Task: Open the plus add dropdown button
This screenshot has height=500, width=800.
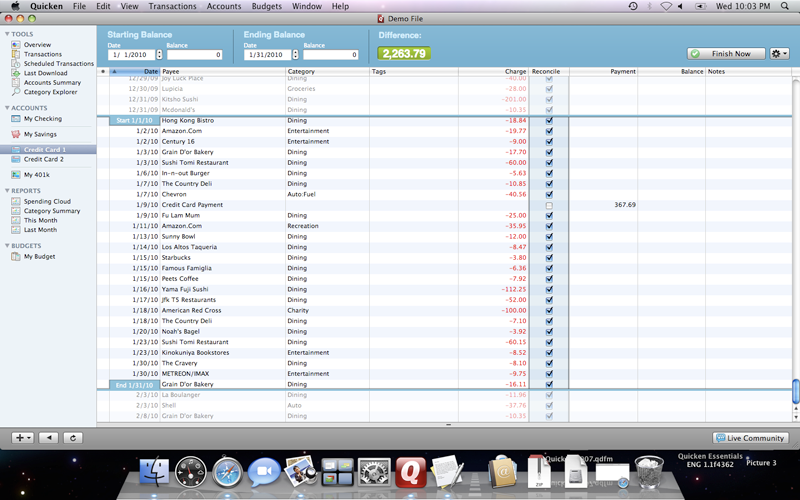Action: coord(23,438)
